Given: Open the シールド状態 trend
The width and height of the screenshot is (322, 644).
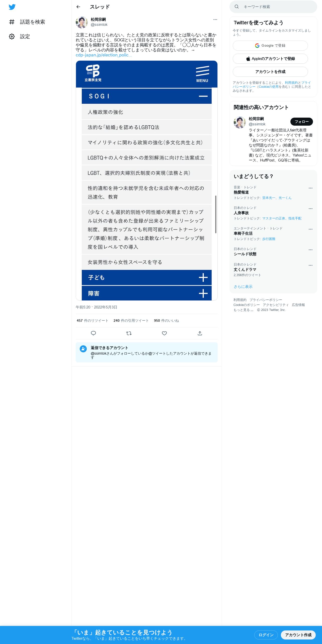Looking at the screenshot, I should pos(245,254).
